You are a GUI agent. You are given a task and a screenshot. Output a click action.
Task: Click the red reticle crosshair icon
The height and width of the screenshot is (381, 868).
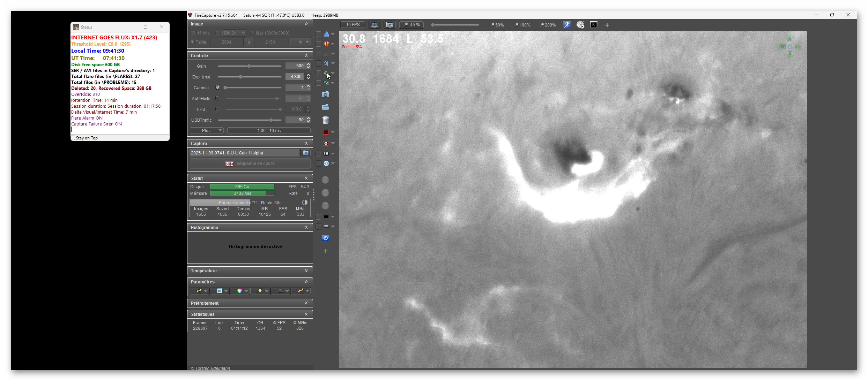[326, 44]
